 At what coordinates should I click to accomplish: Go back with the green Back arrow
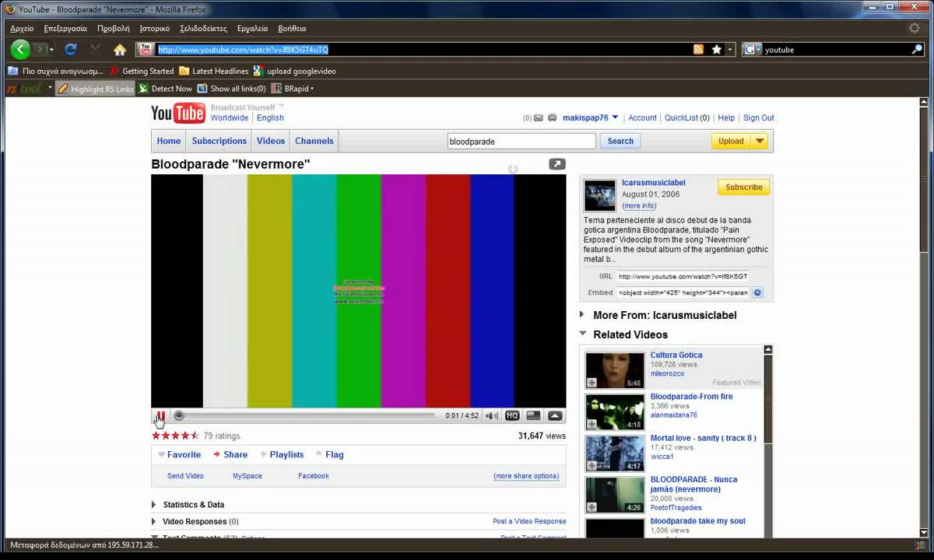click(21, 49)
